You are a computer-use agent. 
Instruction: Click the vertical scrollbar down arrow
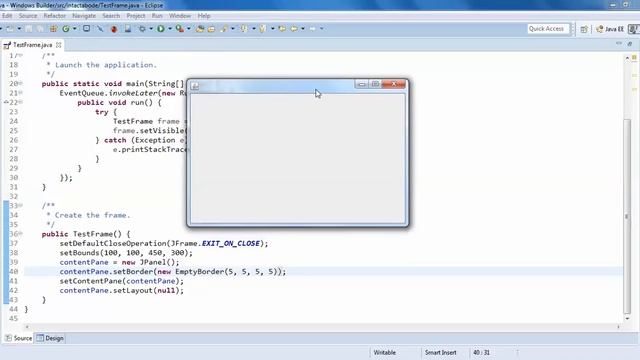point(627,318)
